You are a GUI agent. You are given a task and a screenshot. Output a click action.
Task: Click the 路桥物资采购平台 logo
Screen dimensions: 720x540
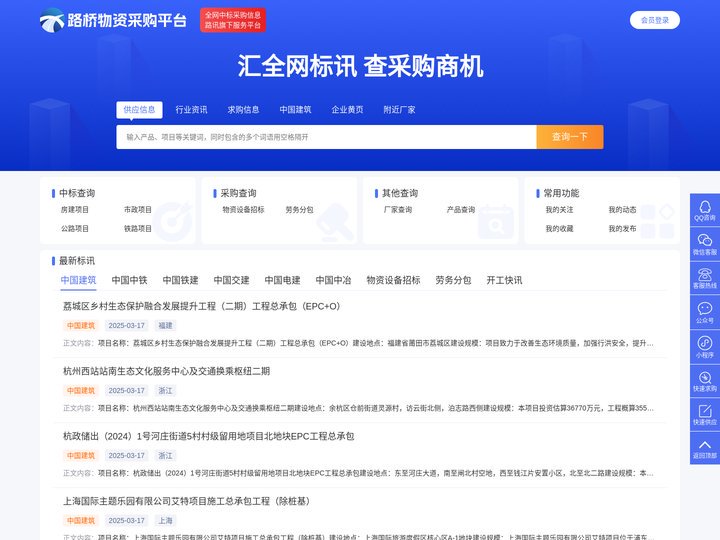[113, 20]
